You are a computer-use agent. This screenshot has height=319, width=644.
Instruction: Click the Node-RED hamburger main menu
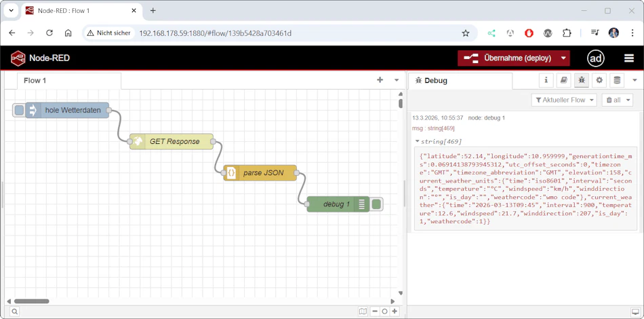(629, 58)
